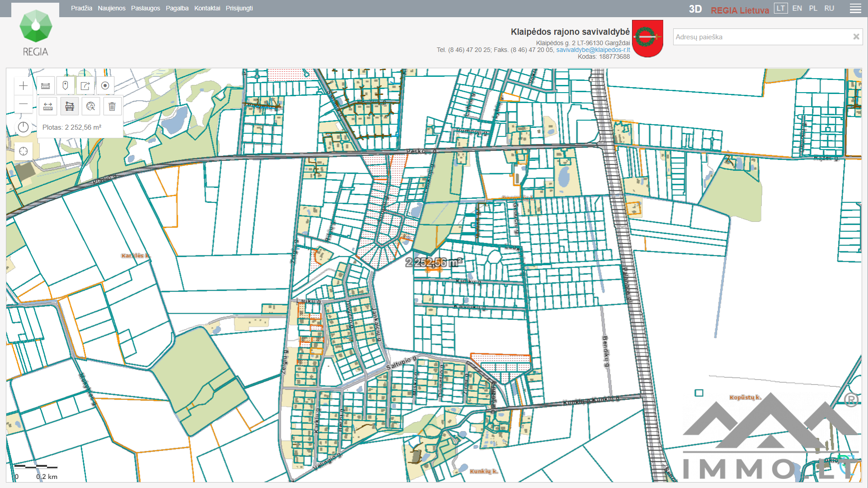Open the hamburger menu at top right

click(x=855, y=9)
